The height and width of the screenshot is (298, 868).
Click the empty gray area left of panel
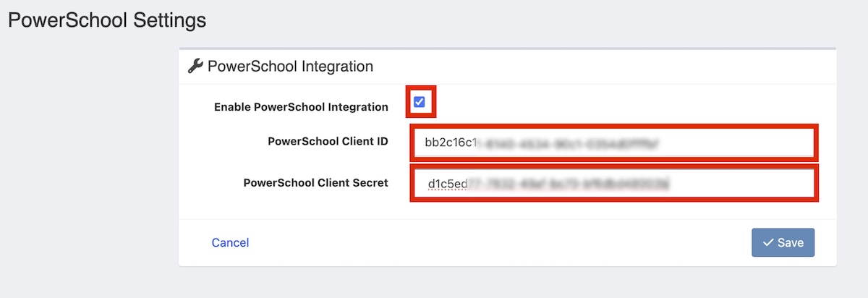(x=87, y=159)
